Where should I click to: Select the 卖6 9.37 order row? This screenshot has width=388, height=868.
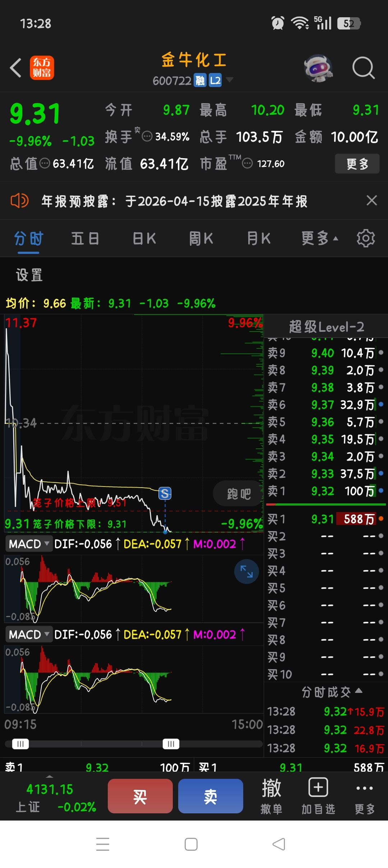[x=325, y=405]
